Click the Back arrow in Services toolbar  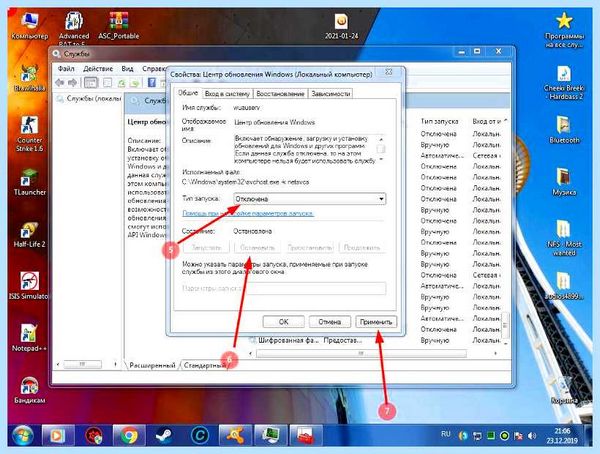pos(60,82)
